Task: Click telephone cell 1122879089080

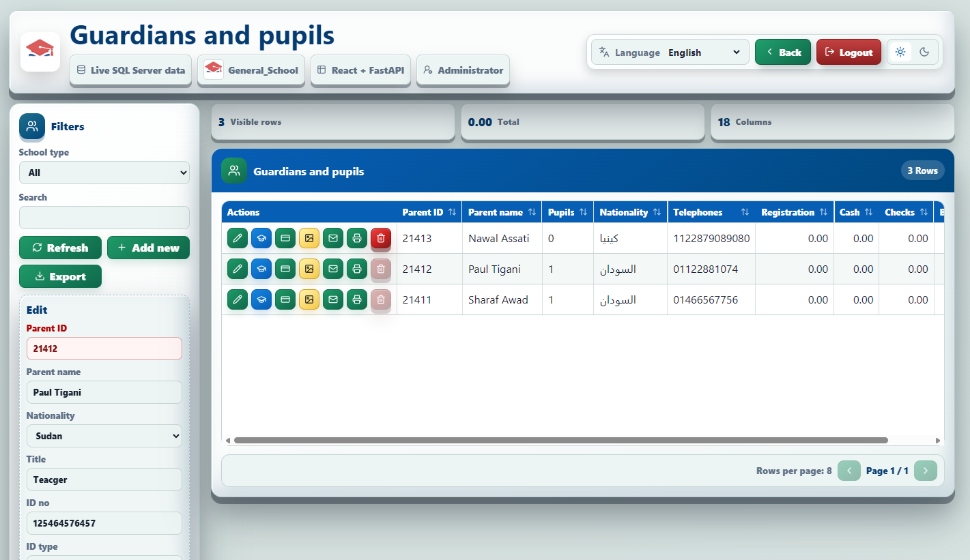Action: [x=711, y=238]
